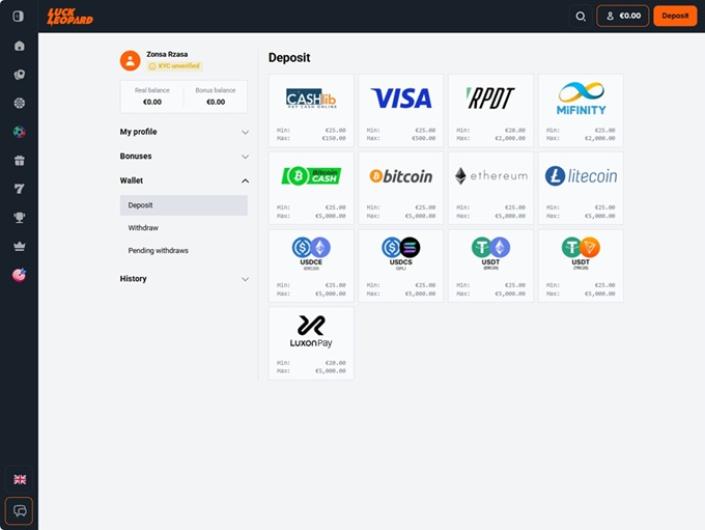Screen dimensions: 705x530
Task: Choose RPDT deposit method
Action: click(491, 111)
